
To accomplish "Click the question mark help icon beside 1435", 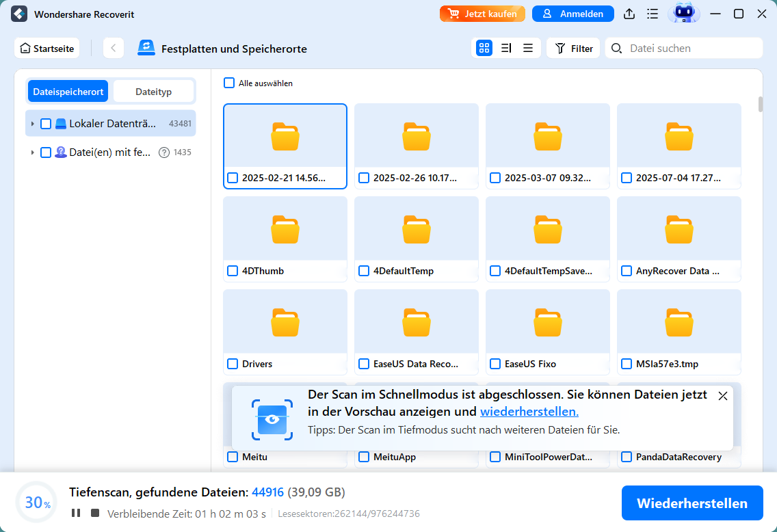I will point(164,152).
